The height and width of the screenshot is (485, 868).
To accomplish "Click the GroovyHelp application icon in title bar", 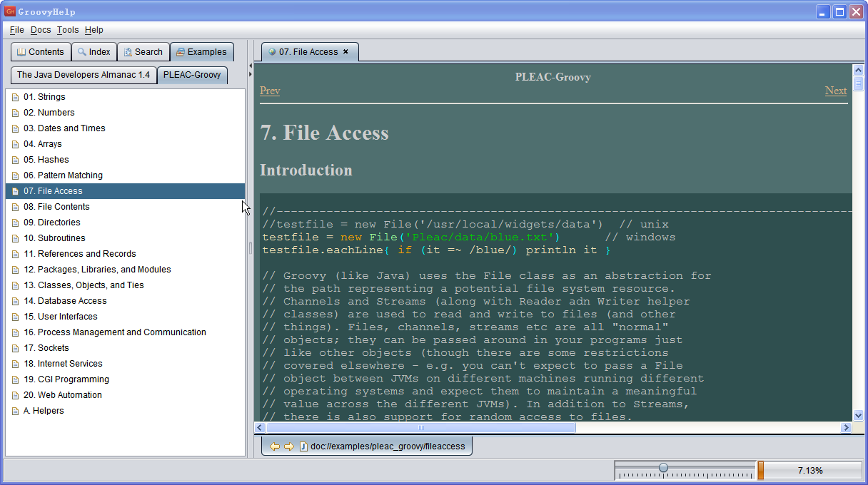I will [x=10, y=11].
